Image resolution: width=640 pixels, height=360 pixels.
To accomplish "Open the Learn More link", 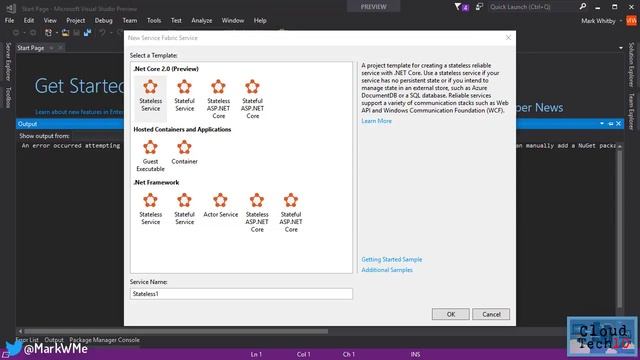I will [376, 121].
